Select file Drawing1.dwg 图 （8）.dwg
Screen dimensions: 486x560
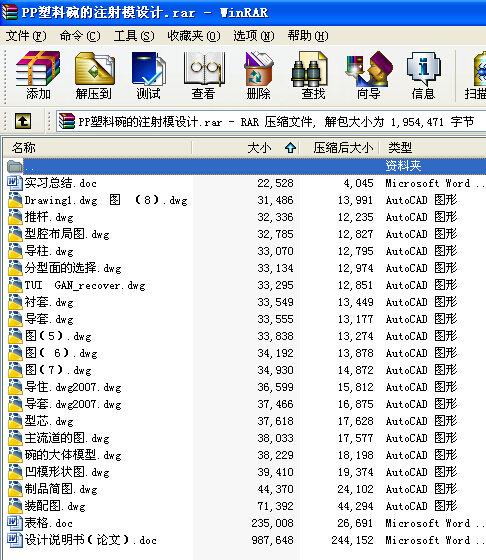point(106,200)
